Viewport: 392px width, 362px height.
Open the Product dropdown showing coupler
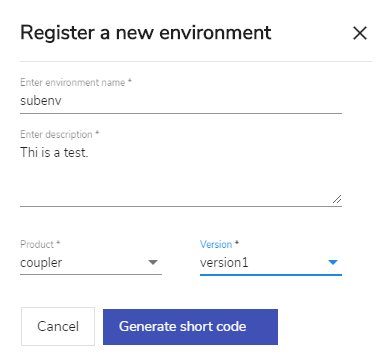tap(91, 263)
